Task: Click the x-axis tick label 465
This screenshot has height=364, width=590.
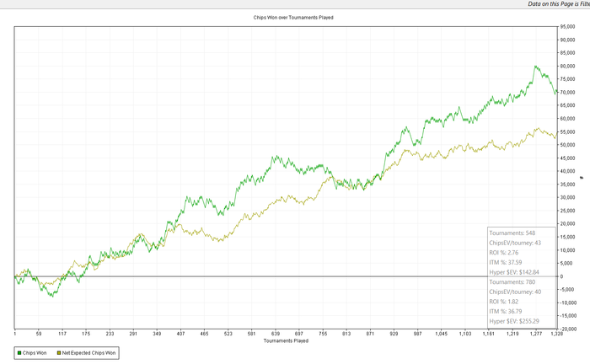Action: 204,334
